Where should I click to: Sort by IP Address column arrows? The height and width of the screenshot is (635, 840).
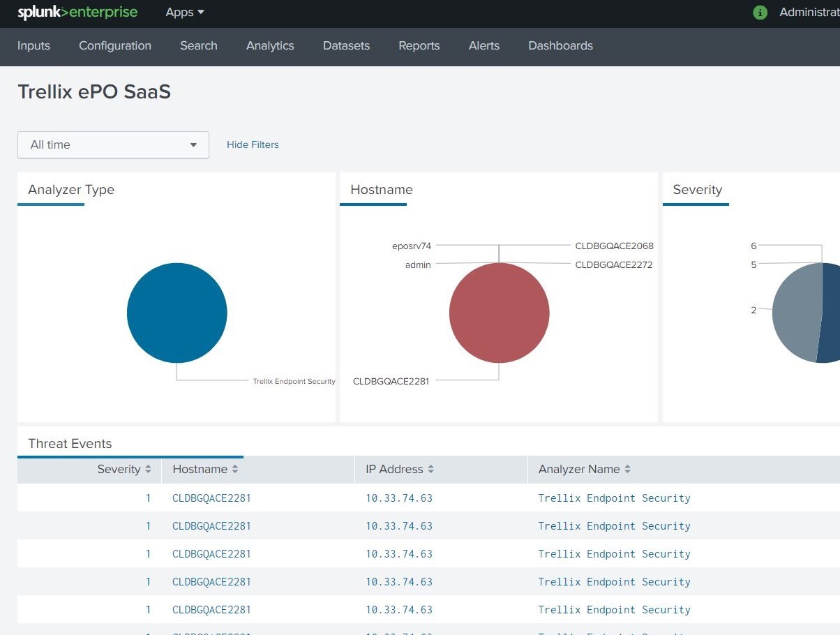point(431,470)
